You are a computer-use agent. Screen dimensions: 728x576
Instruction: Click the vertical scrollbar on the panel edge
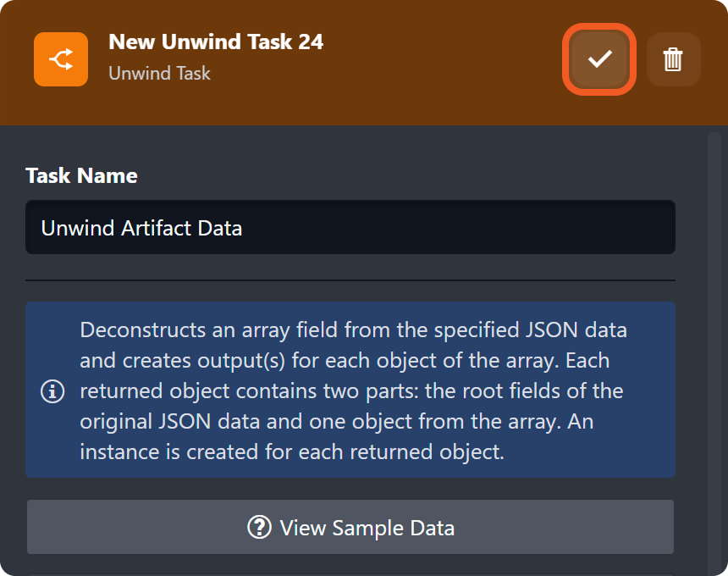tap(714, 339)
